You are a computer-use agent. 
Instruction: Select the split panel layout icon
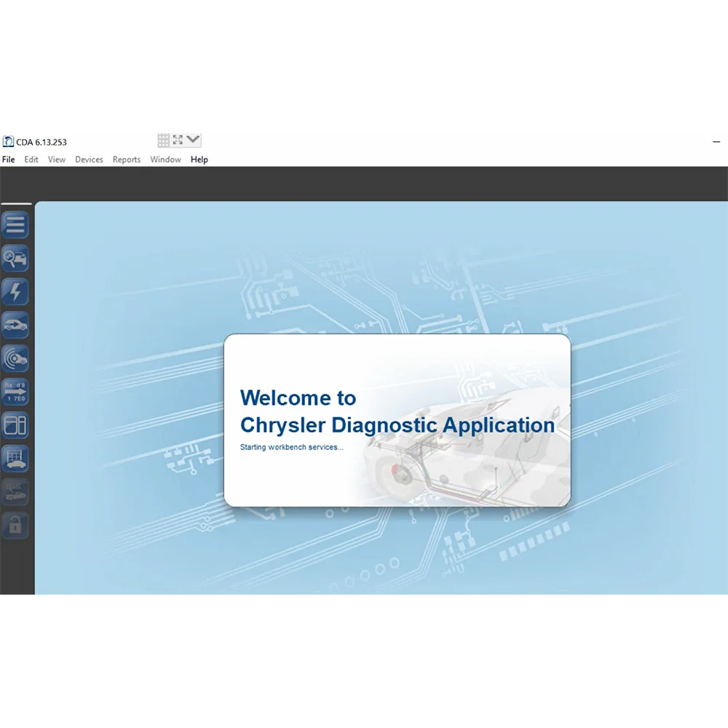coord(15,425)
